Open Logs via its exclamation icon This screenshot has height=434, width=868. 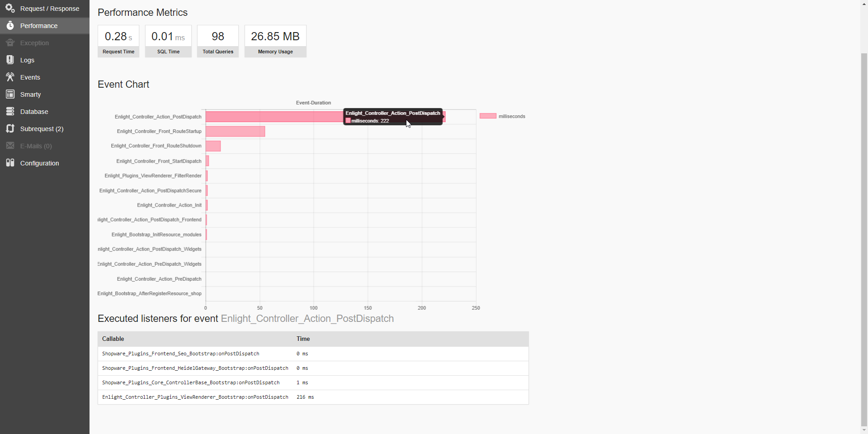point(10,60)
